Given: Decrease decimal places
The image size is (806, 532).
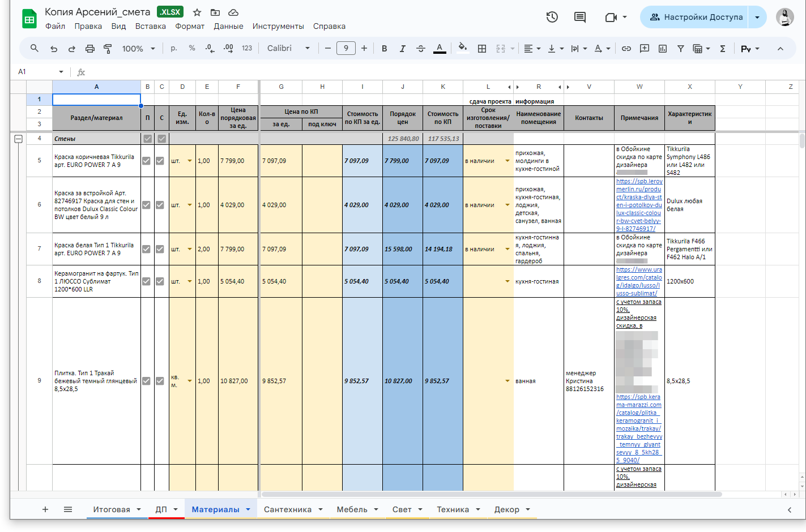Looking at the screenshot, I should click(x=210, y=49).
